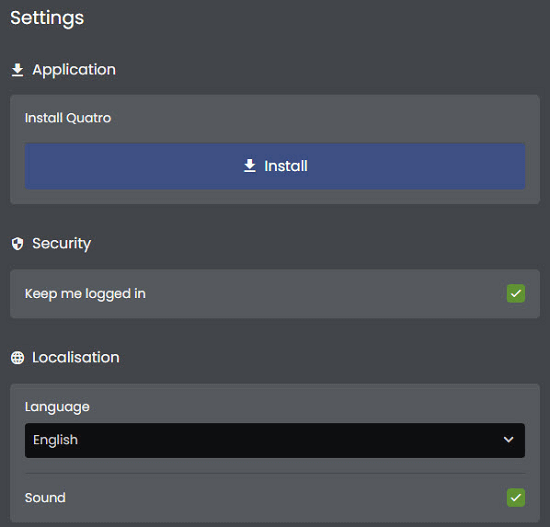550x527 pixels.
Task: Click the green checkmark icon for Sound
Action: click(x=516, y=497)
